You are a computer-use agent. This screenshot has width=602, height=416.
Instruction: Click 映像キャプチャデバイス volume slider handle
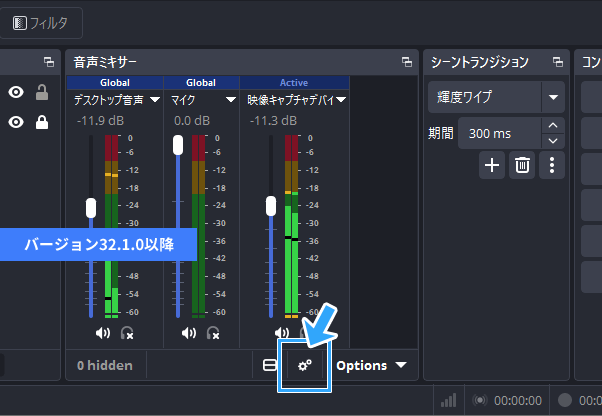point(271,206)
